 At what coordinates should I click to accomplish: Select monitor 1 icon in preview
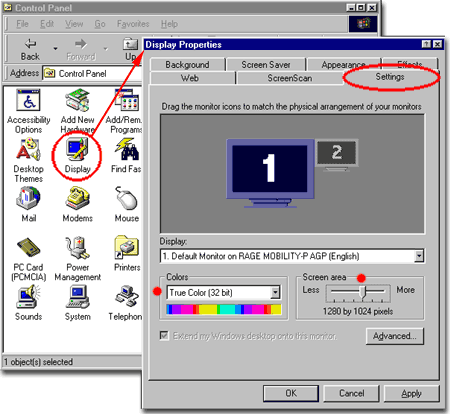pos(270,173)
